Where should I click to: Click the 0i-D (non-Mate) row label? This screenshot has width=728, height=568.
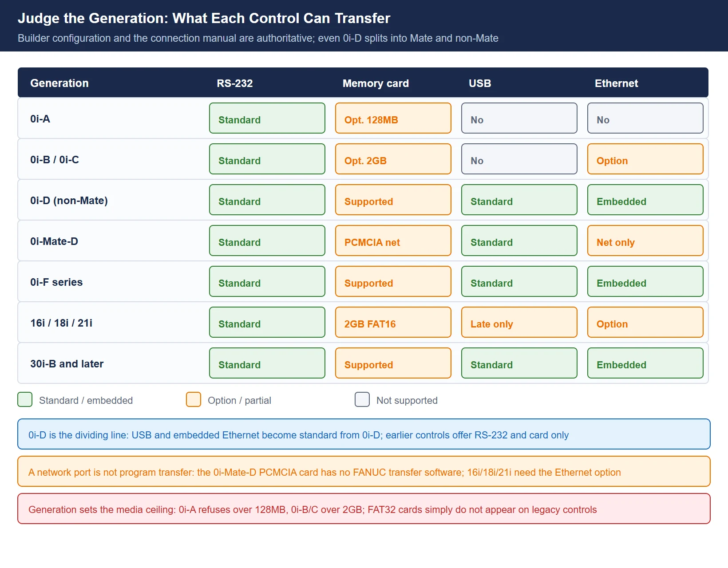tap(69, 201)
